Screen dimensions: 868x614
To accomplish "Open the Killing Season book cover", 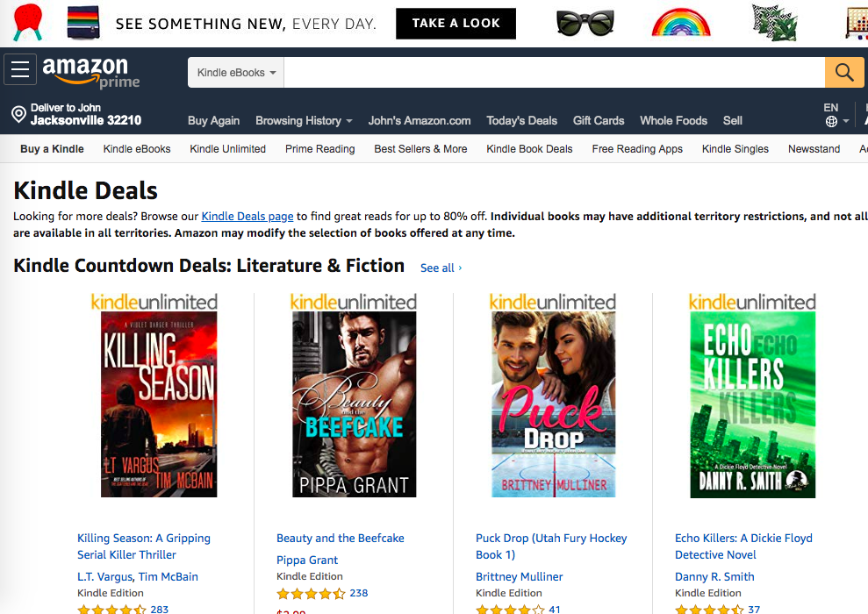I will coord(159,404).
